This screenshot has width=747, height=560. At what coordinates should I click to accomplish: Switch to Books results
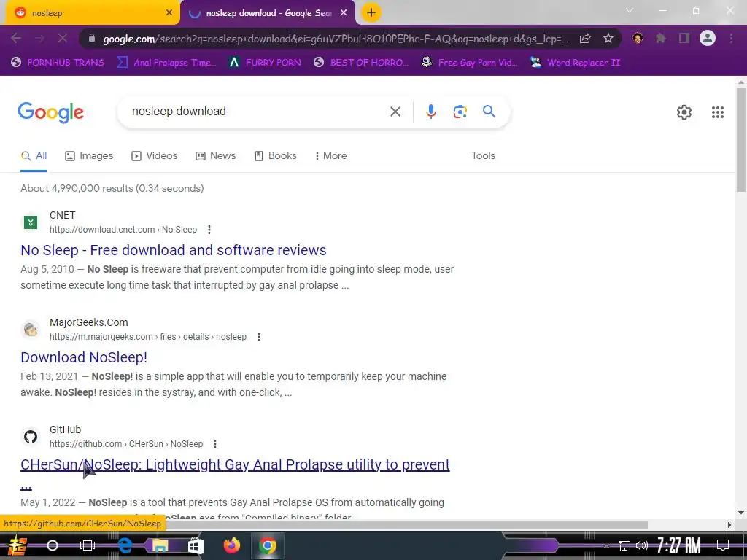coord(275,156)
